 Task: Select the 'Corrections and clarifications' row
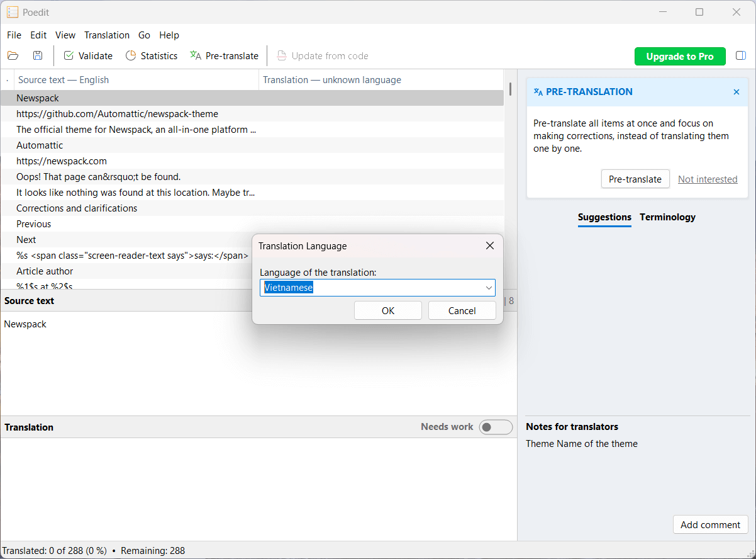[252, 208]
